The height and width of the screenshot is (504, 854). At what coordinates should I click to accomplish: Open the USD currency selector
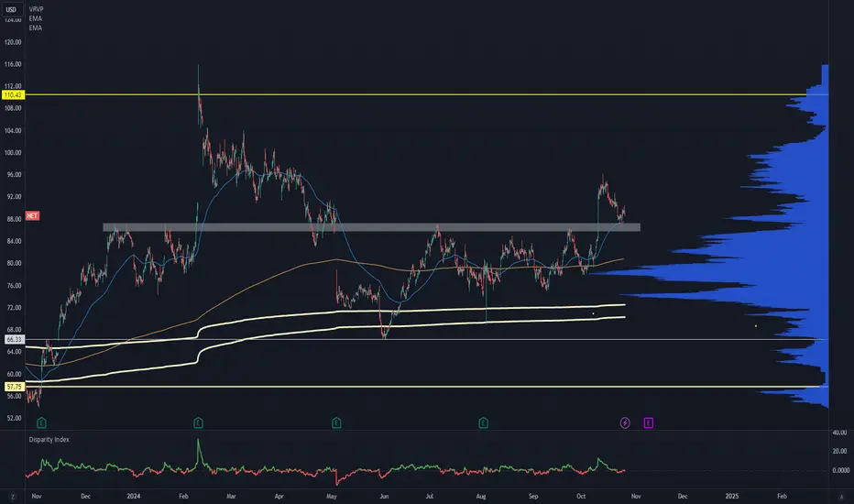tap(11, 10)
